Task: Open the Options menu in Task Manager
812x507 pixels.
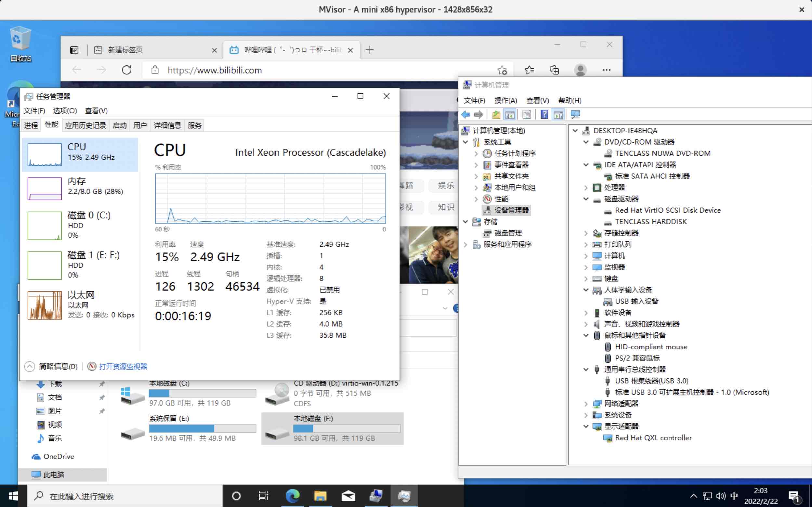Action: [x=64, y=110]
